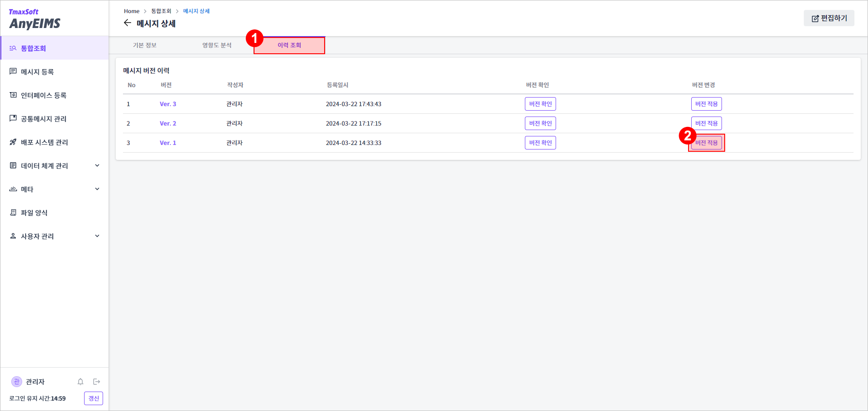Open 파일 양식 menu item
This screenshot has height=411, width=868.
[55, 212]
